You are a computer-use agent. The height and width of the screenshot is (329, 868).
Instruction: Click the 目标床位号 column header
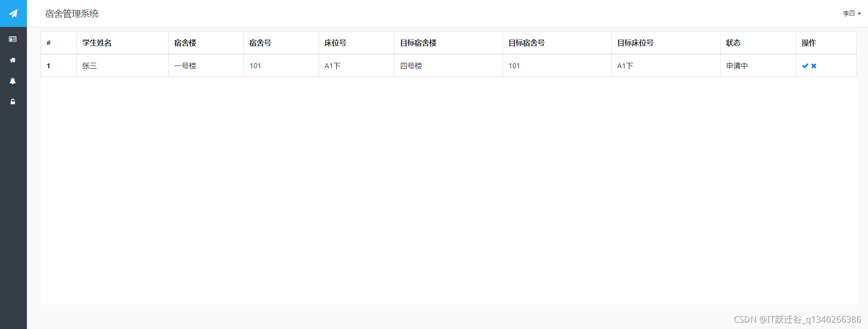point(635,43)
